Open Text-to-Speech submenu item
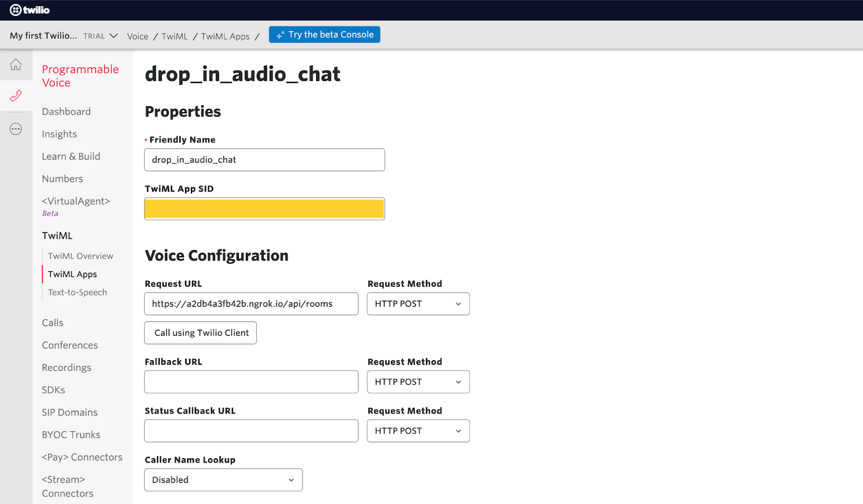863x504 pixels. [x=77, y=293]
